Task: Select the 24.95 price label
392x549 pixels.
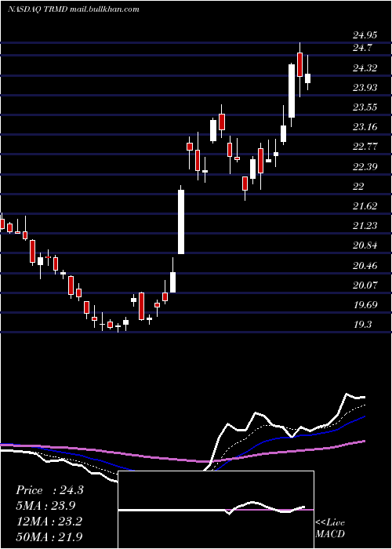Action: [365, 35]
